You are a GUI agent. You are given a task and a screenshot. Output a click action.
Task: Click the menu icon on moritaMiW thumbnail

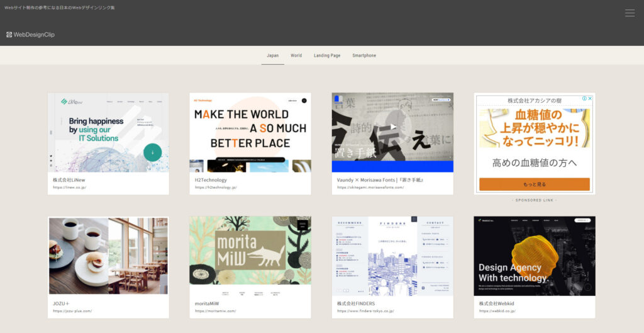click(303, 225)
